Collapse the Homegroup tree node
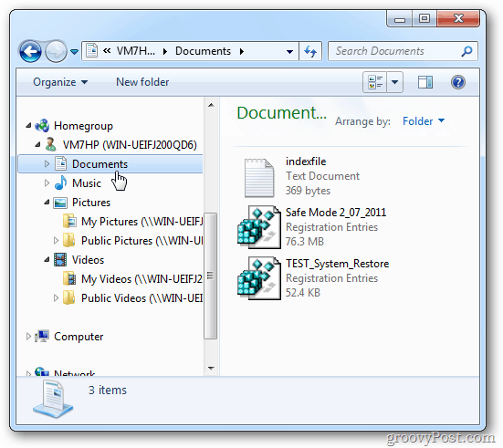 pos(28,126)
